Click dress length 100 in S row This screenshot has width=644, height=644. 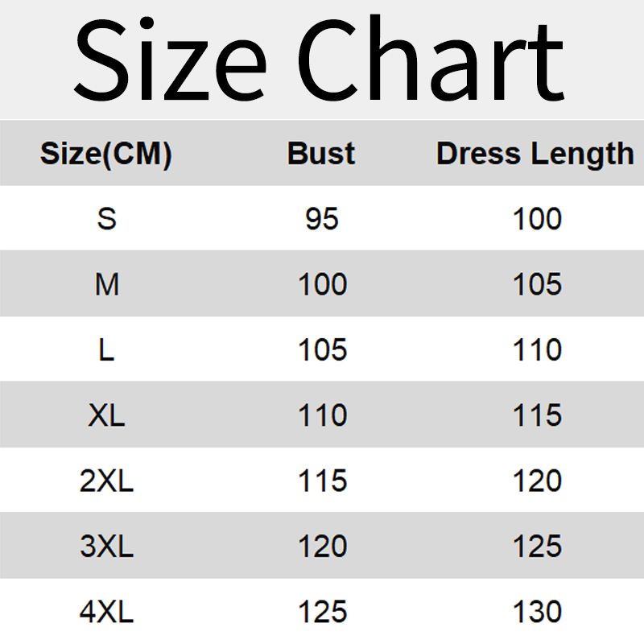click(x=537, y=219)
